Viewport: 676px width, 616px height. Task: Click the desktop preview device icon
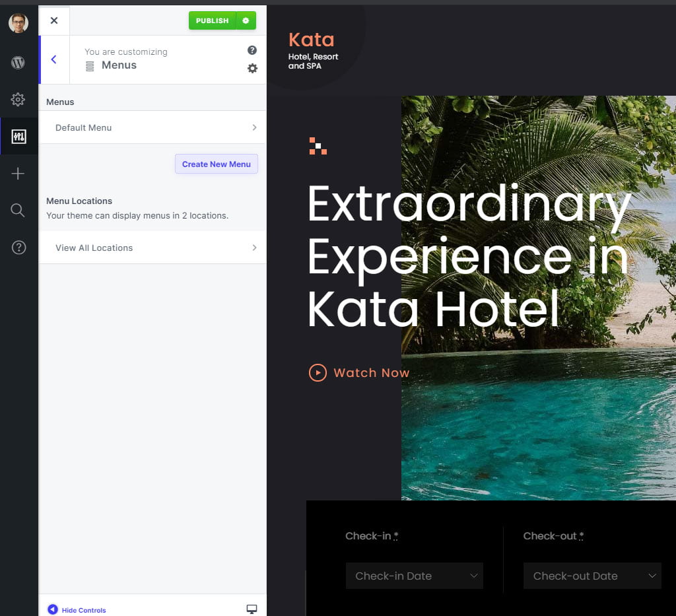[x=252, y=609]
